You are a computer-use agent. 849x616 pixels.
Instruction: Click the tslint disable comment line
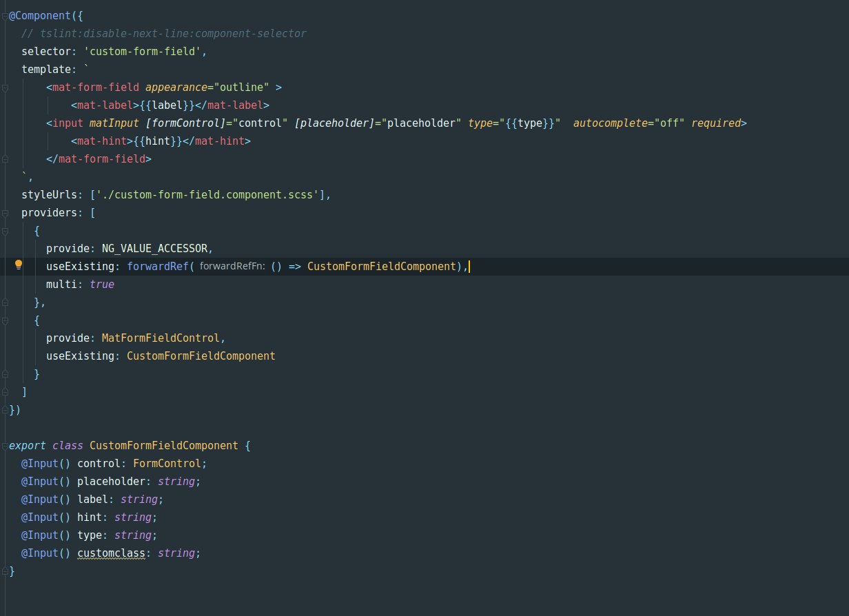pos(164,34)
